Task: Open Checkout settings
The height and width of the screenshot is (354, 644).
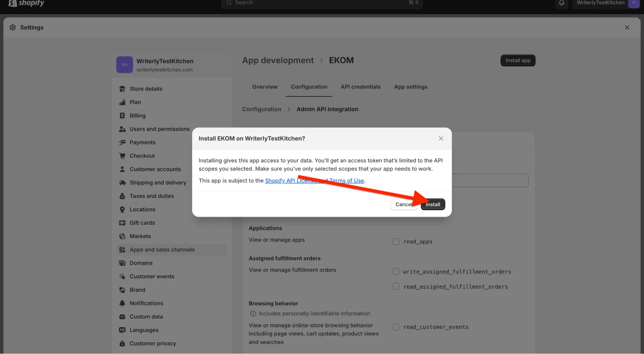Action: click(x=171, y=156)
